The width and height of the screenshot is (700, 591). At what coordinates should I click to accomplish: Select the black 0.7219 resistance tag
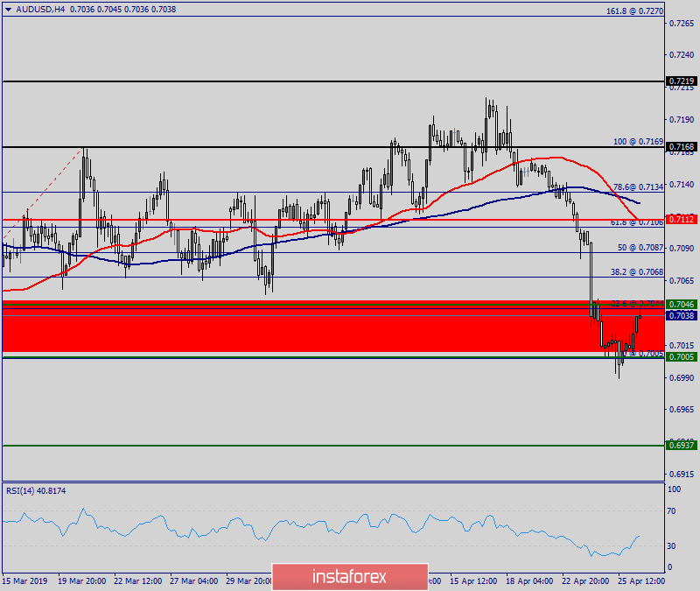[x=680, y=80]
